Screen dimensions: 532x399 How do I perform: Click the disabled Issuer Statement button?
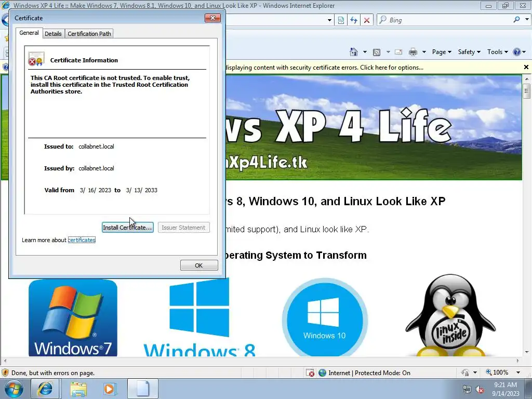183,228
